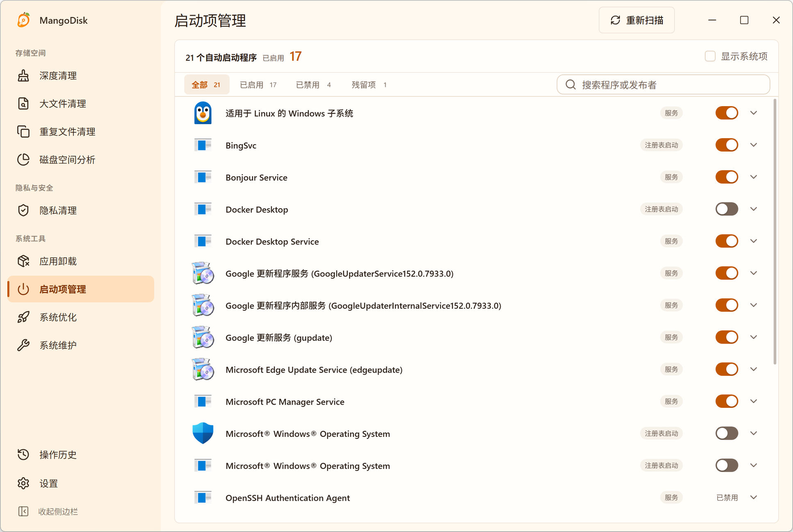
Task: Click the enabled count 17 in header
Action: coord(295,56)
